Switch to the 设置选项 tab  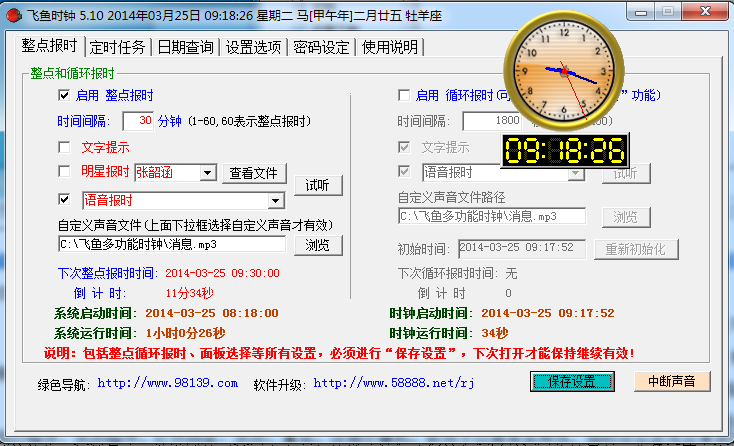pyautogui.click(x=253, y=47)
